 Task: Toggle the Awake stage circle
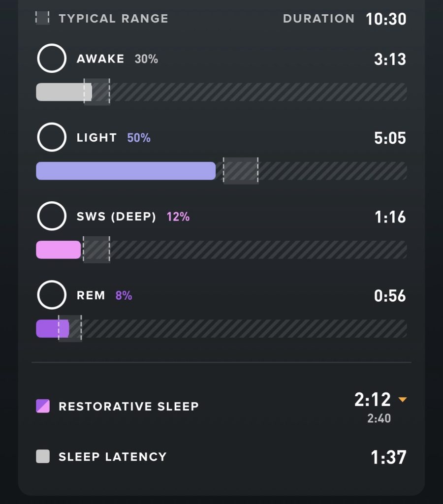[52, 59]
